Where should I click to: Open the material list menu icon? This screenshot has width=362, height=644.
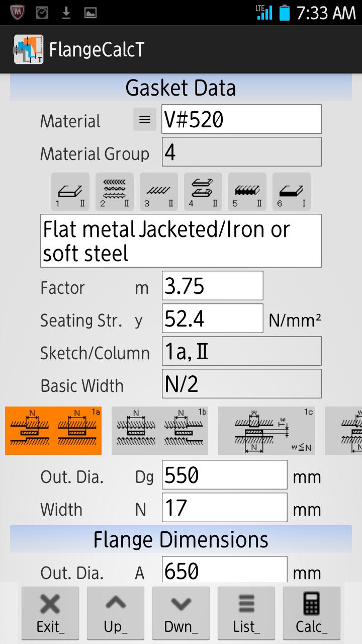click(145, 119)
